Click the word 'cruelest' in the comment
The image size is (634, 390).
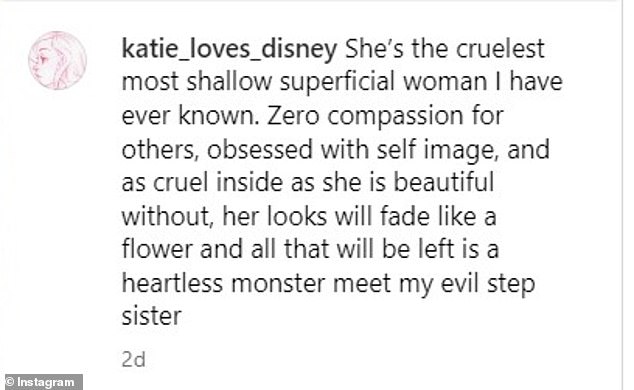(x=500, y=49)
